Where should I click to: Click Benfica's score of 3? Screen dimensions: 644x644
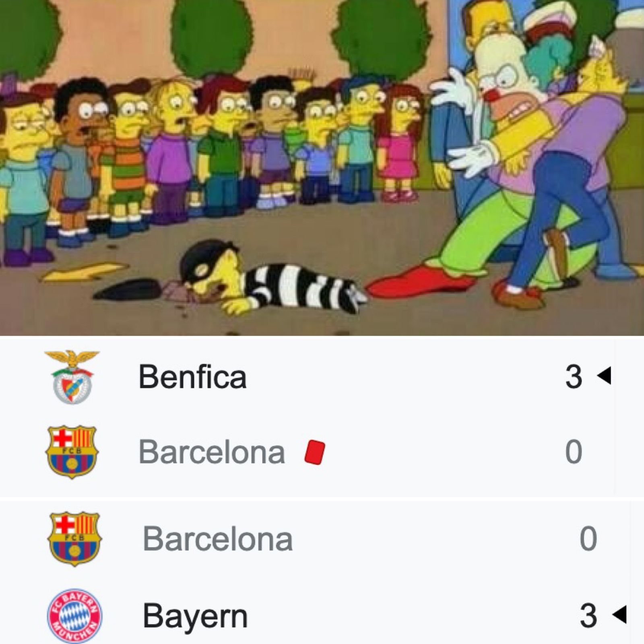pos(574,377)
